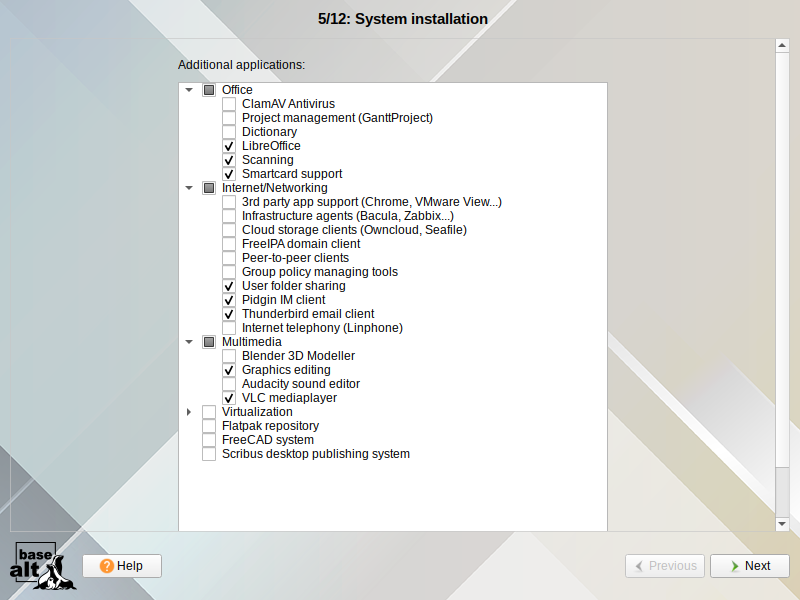This screenshot has height=600, width=800.
Task: Enable Internet telephony (Linphone) checkbox
Action: point(229,328)
